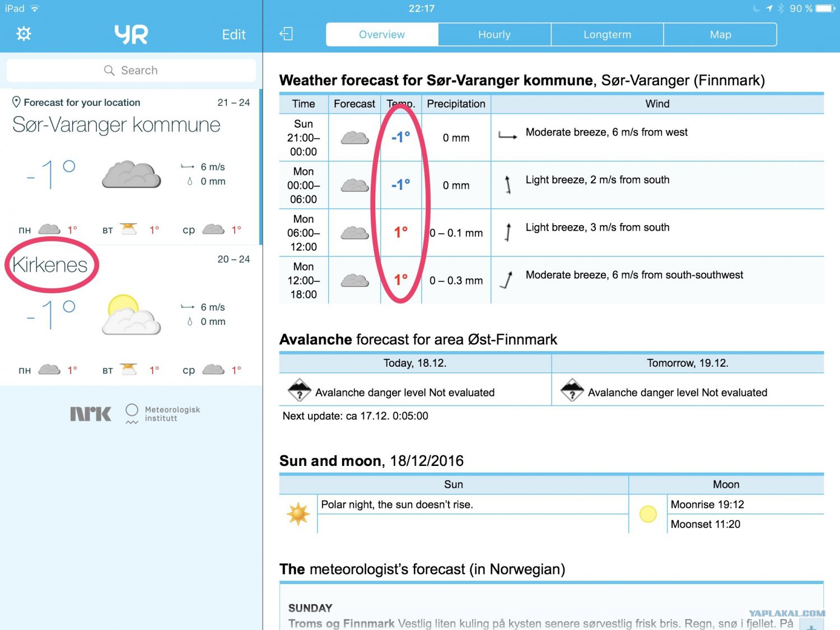Expand the plus button at bottom right
The image size is (840, 630).
(811, 625)
